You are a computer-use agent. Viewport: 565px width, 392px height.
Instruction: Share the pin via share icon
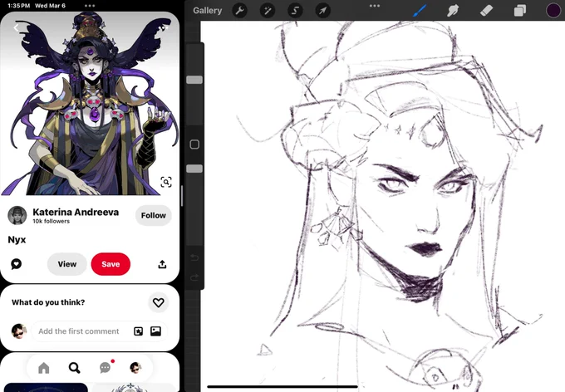[162, 264]
